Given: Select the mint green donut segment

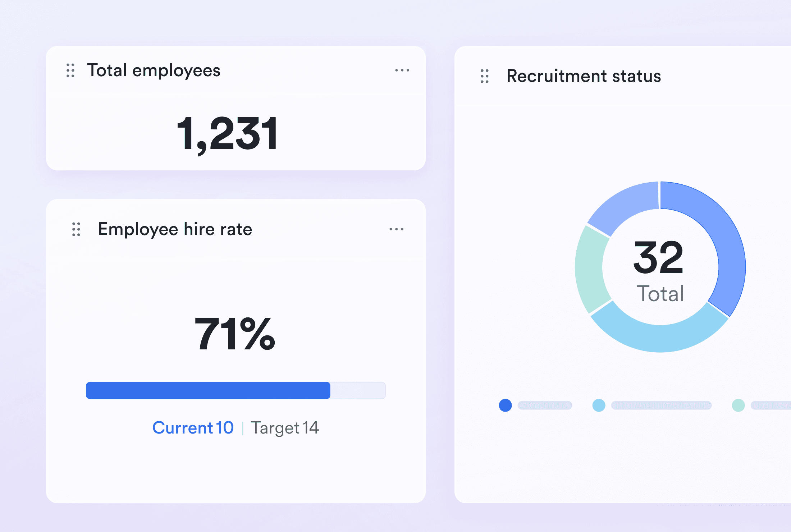Looking at the screenshot, I should point(590,270).
